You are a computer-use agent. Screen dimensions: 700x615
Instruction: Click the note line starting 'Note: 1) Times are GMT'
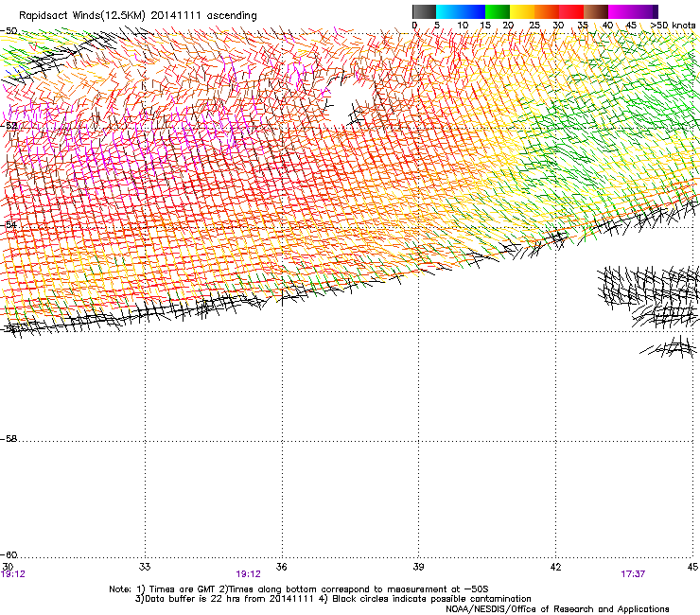299,589
